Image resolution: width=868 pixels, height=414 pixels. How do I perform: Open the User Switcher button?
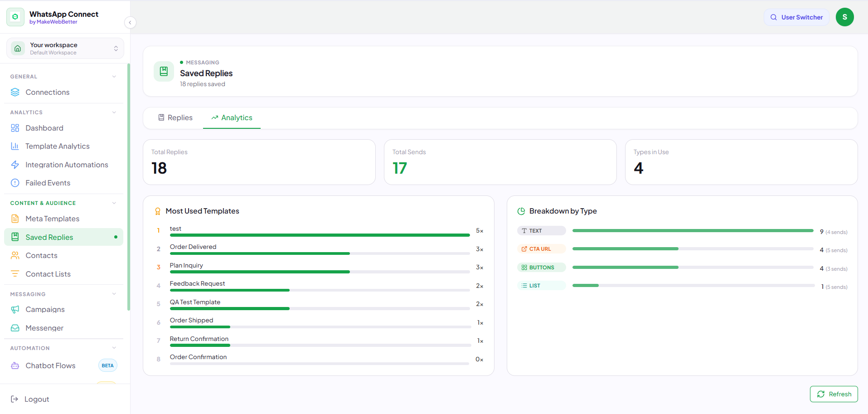tap(796, 17)
